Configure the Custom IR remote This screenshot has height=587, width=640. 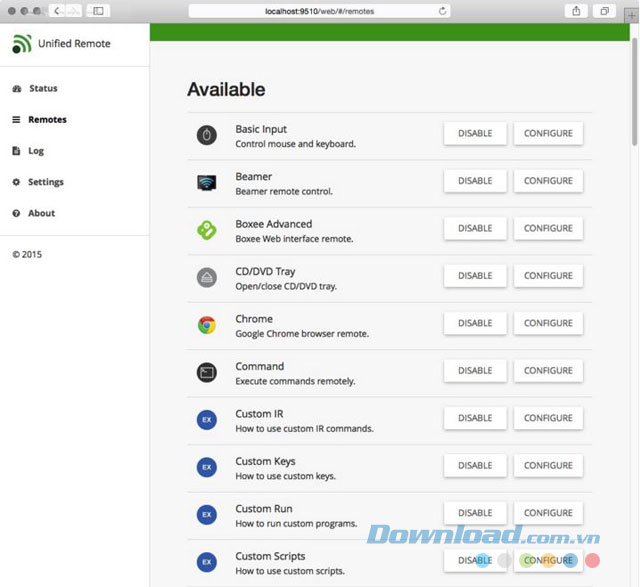point(548,418)
